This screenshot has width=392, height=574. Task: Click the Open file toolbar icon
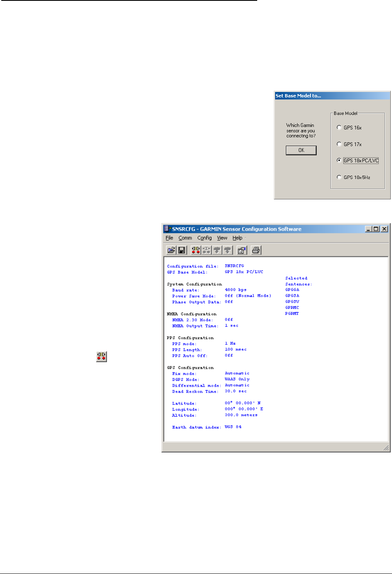pyautogui.click(x=171, y=250)
